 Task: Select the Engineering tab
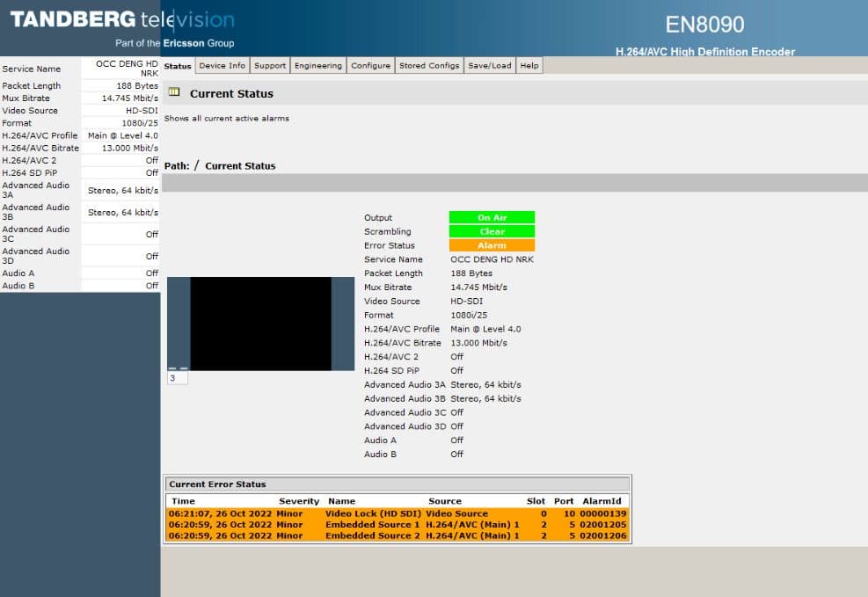tap(317, 64)
